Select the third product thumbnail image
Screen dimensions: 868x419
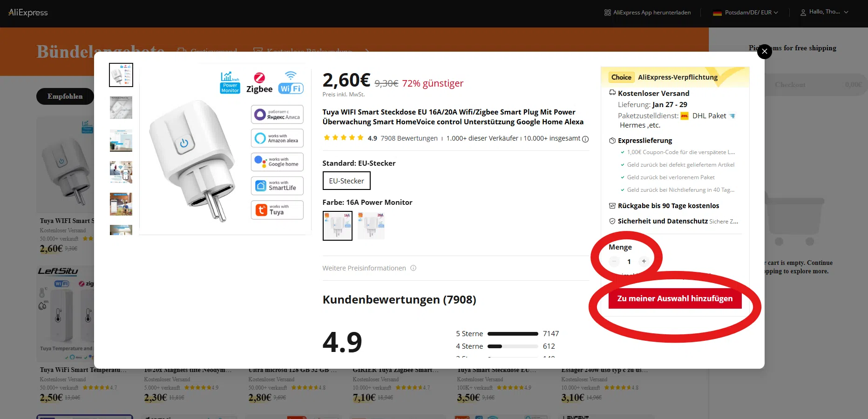click(x=121, y=140)
